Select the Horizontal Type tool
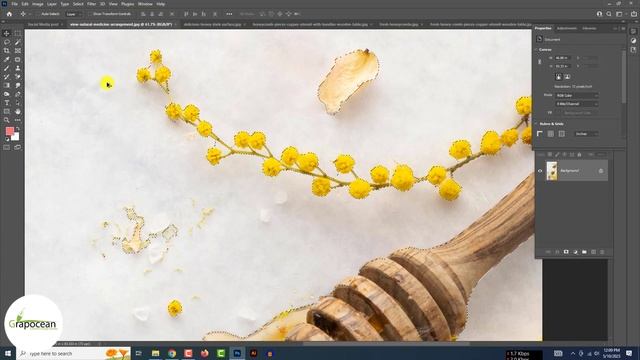The width and height of the screenshot is (640, 360). pos(7,103)
